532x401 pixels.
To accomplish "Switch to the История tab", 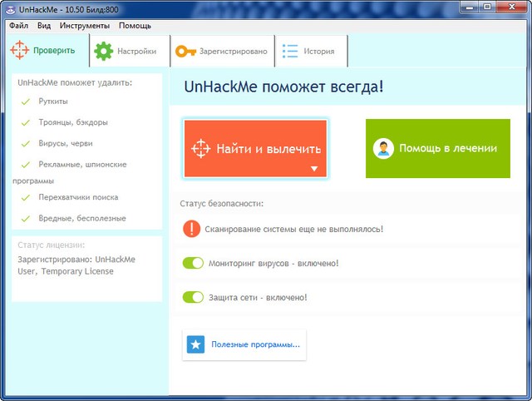I will pos(311,52).
